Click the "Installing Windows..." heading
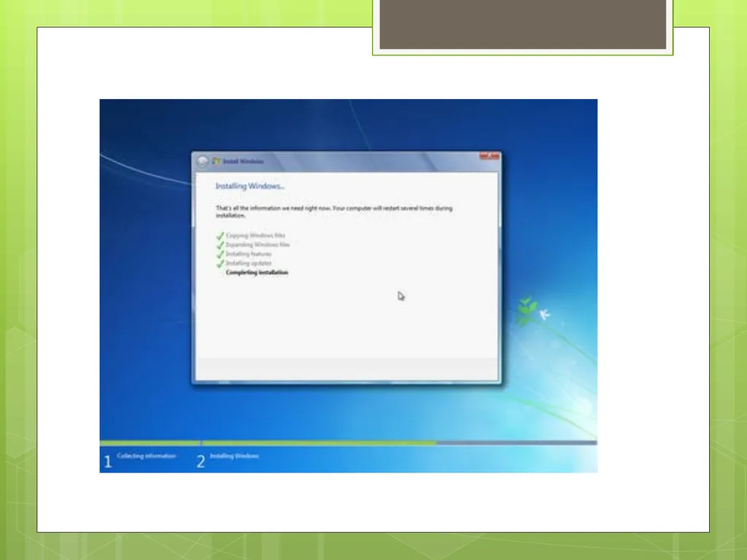Image resolution: width=747 pixels, height=560 pixels. point(249,186)
